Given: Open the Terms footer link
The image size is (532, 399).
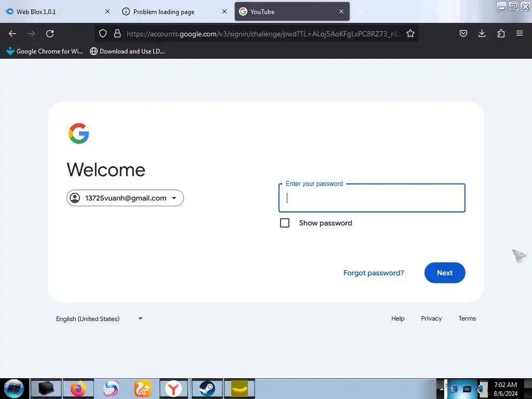Looking at the screenshot, I should (x=467, y=318).
